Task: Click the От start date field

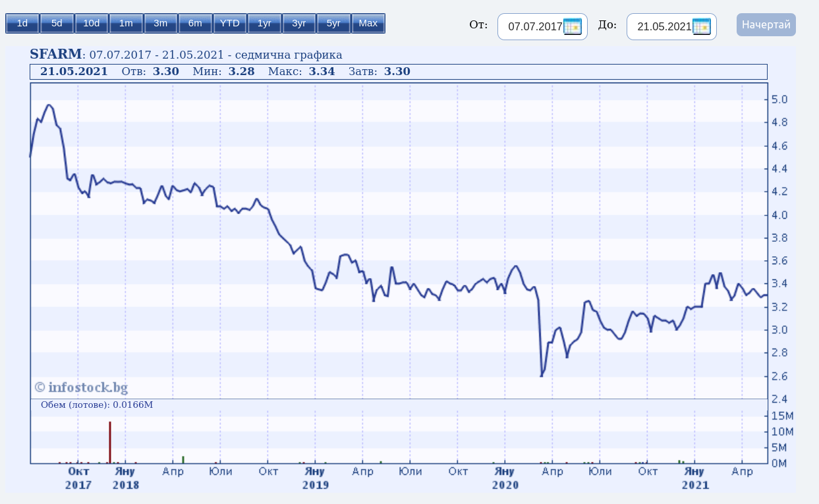Action: click(x=534, y=27)
